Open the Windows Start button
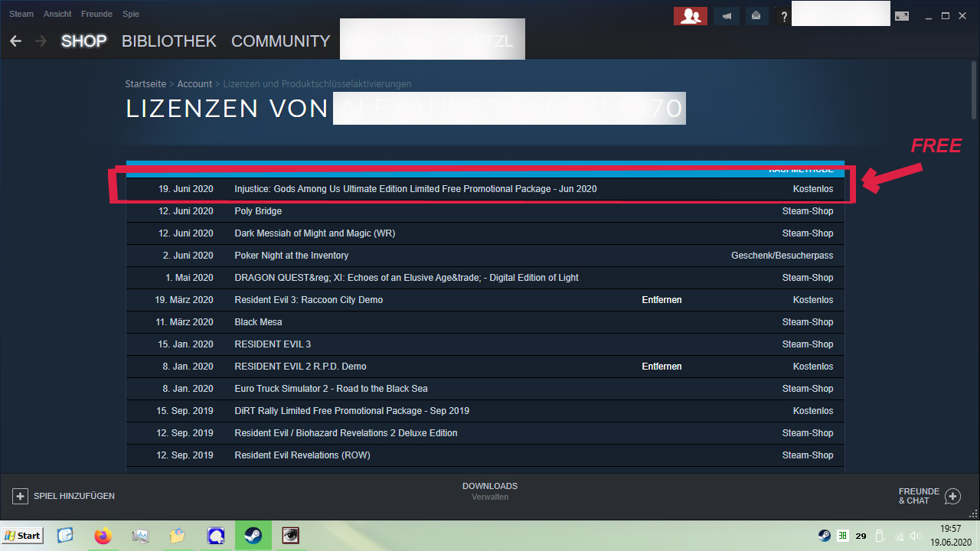980x551 pixels. [22, 536]
